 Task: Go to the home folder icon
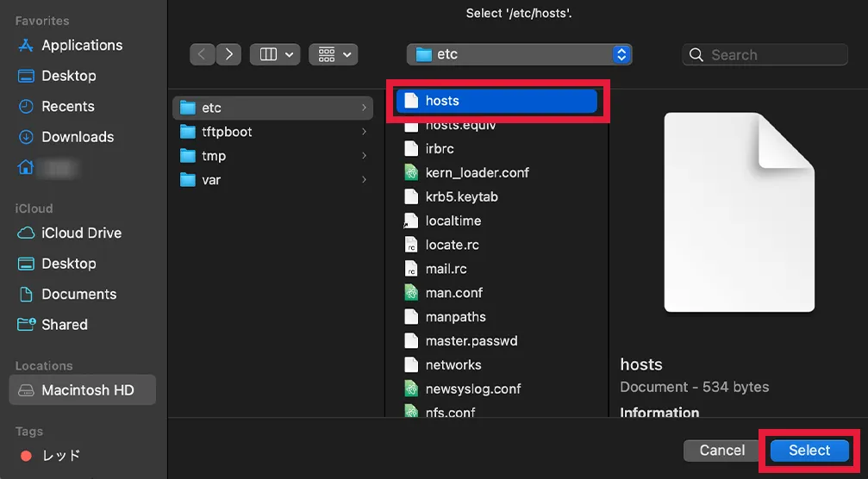tap(26, 167)
